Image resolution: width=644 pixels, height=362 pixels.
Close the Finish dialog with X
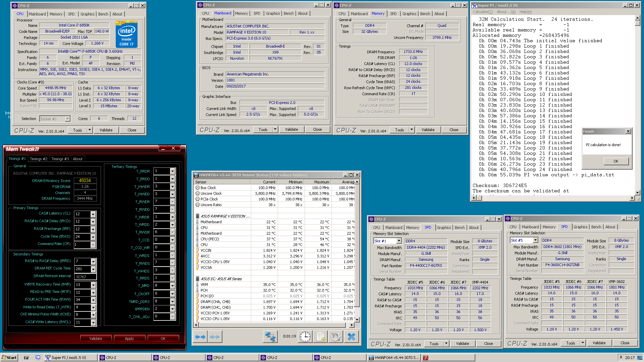point(628,131)
